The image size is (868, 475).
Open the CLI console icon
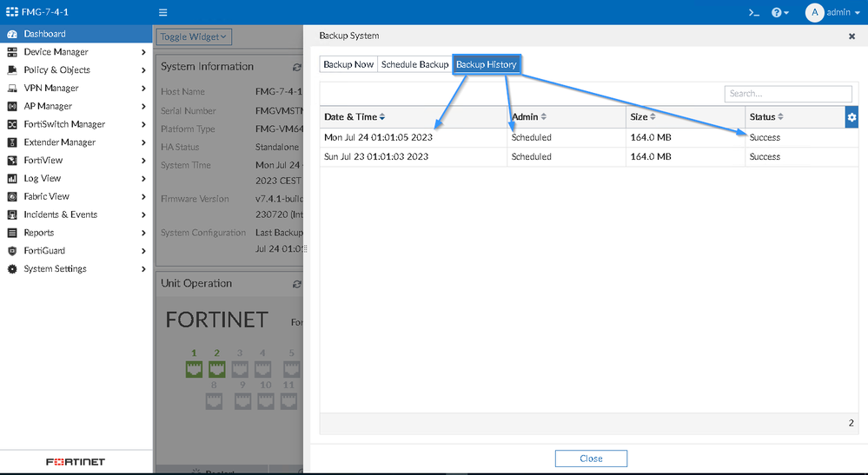coord(754,12)
